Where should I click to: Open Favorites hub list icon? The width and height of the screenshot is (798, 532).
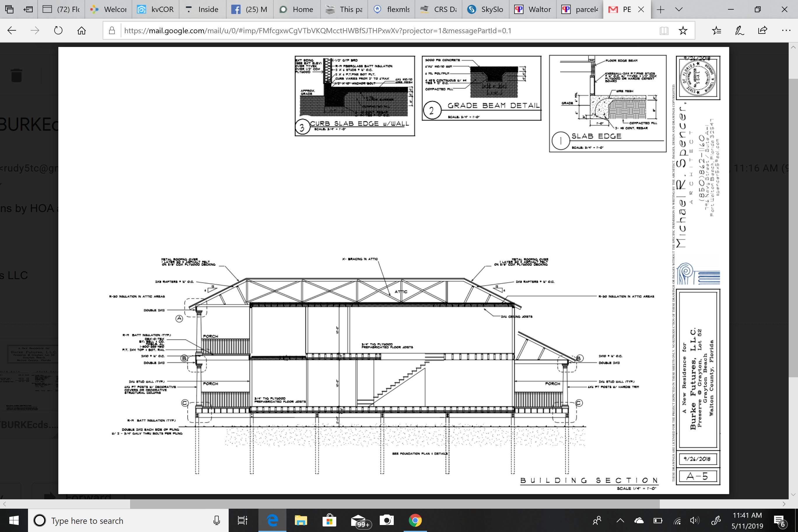tap(716, 31)
